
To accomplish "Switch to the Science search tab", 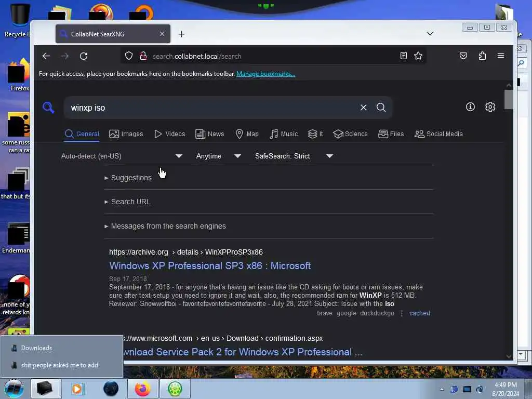I will pos(350,134).
